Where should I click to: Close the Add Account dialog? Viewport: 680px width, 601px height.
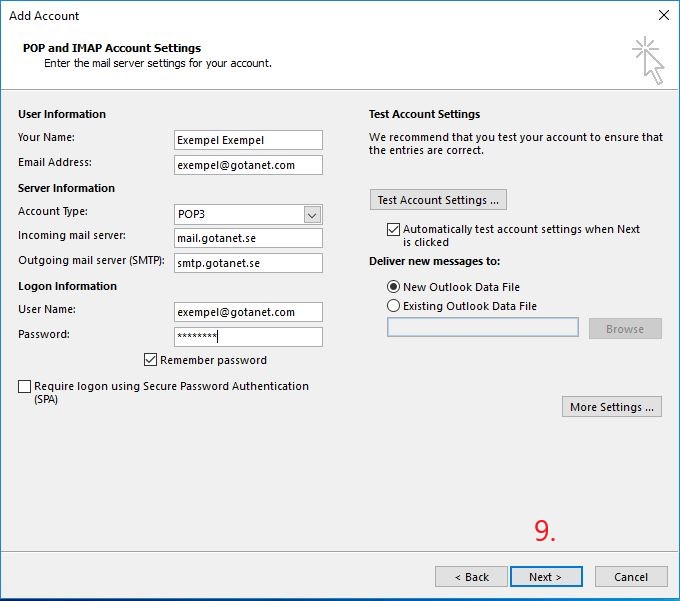point(664,15)
